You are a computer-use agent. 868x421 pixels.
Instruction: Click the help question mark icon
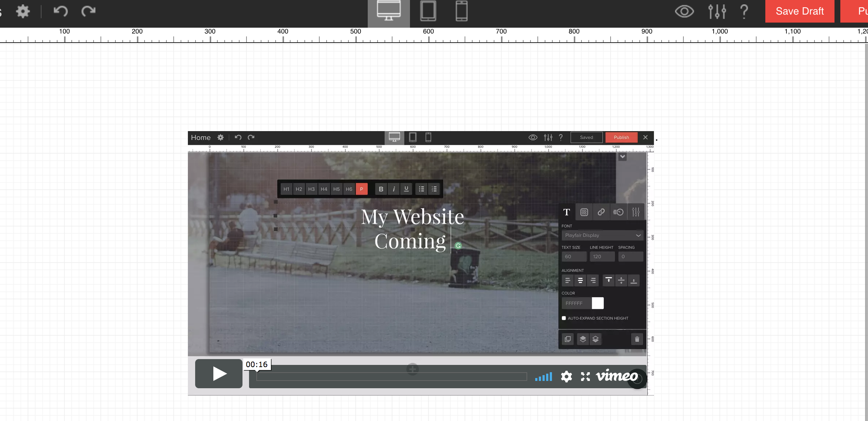744,11
